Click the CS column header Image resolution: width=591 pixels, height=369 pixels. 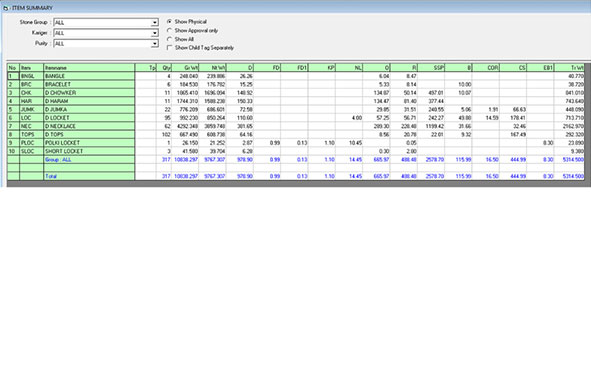coord(513,68)
